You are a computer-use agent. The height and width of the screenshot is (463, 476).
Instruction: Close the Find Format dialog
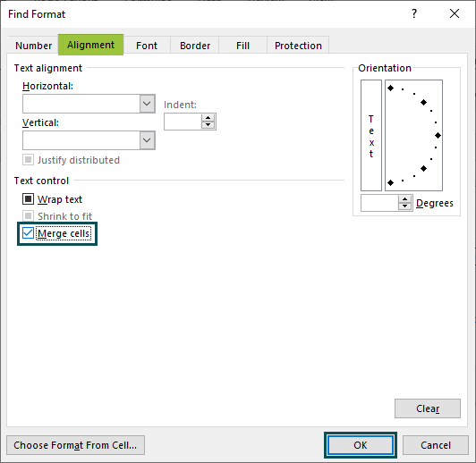pos(455,13)
